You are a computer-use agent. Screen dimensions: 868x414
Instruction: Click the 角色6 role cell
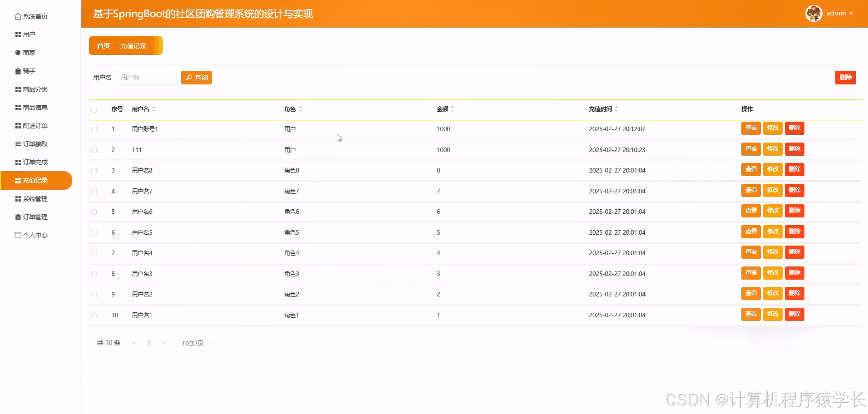(x=291, y=212)
